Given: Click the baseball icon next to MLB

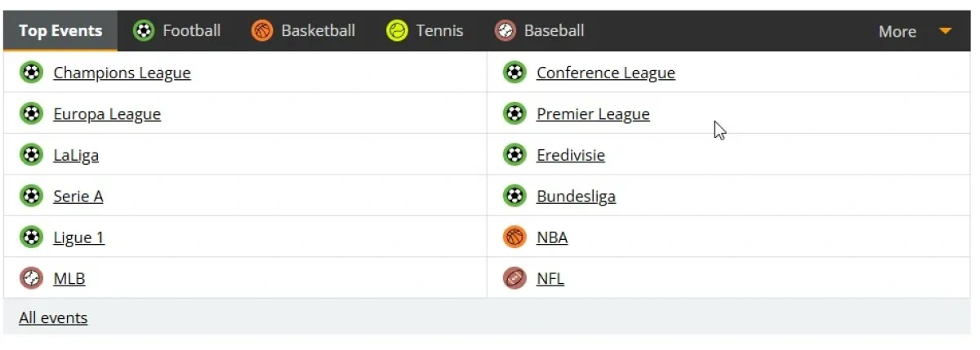Looking at the screenshot, I should click(31, 278).
